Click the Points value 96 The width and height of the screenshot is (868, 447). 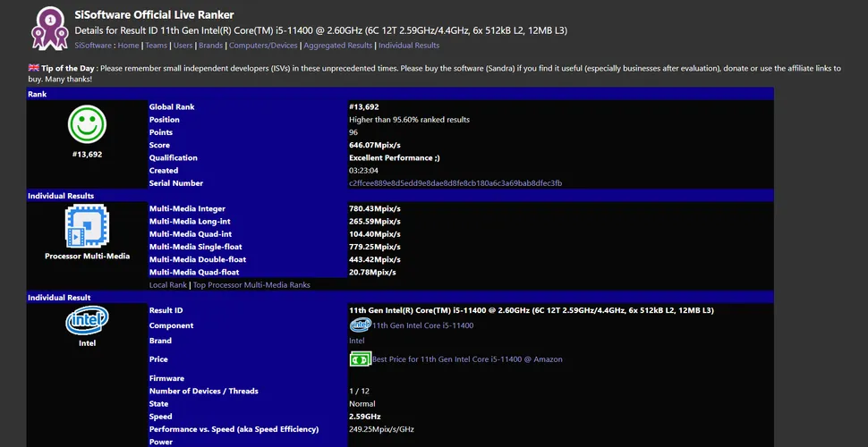pyautogui.click(x=353, y=132)
